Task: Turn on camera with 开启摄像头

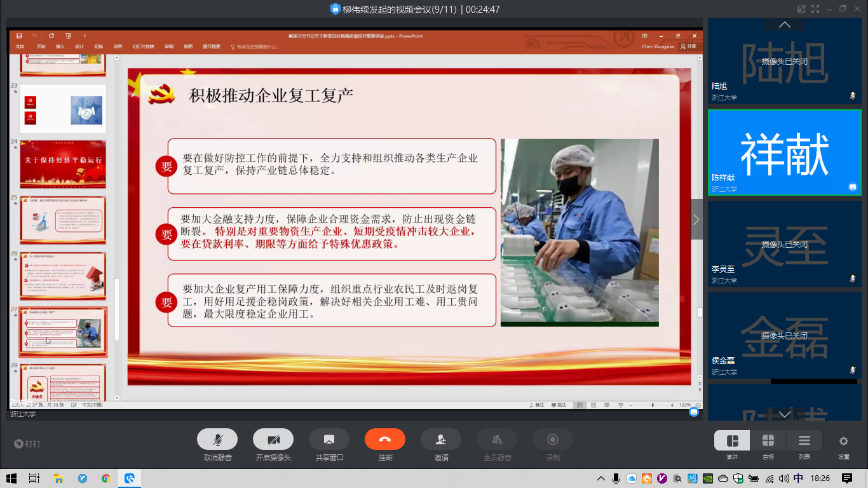Action: 273,439
